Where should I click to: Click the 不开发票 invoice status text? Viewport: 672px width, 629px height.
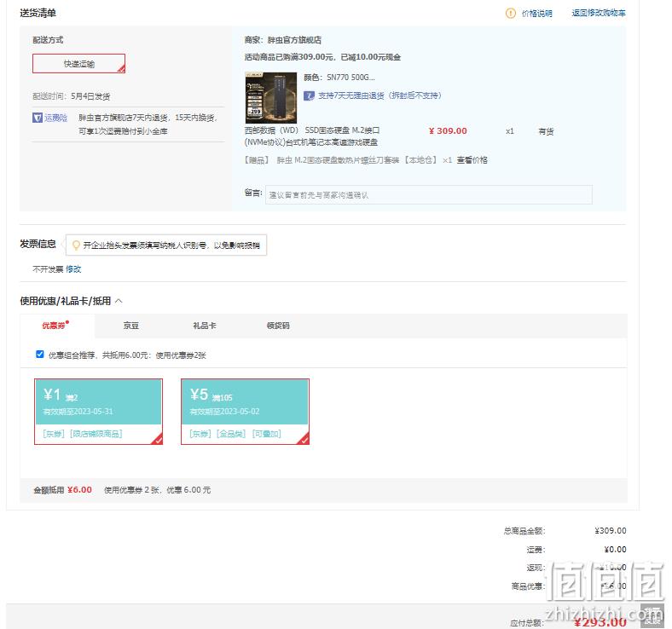pos(48,268)
